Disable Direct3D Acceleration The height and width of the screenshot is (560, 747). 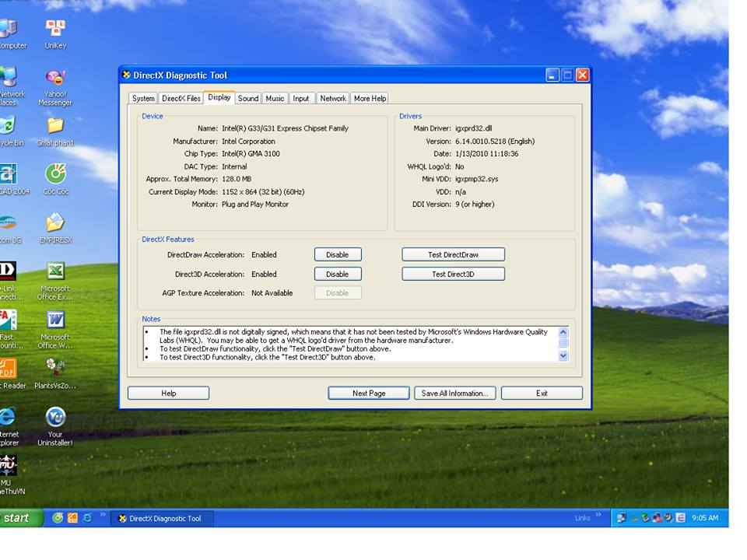338,275
